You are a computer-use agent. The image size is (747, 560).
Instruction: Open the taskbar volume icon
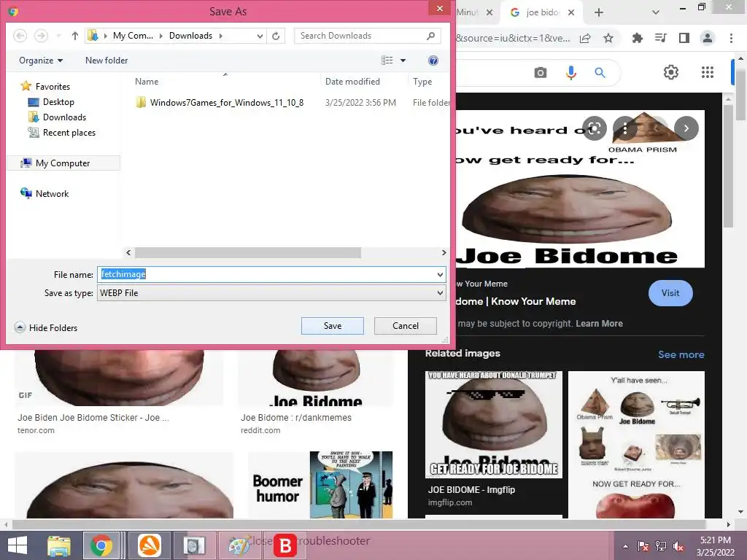pyautogui.click(x=678, y=546)
